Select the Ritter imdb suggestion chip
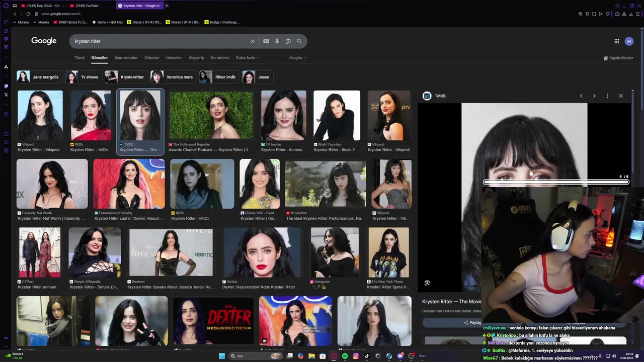Viewport: 644px width, 362px height. [x=218, y=77]
